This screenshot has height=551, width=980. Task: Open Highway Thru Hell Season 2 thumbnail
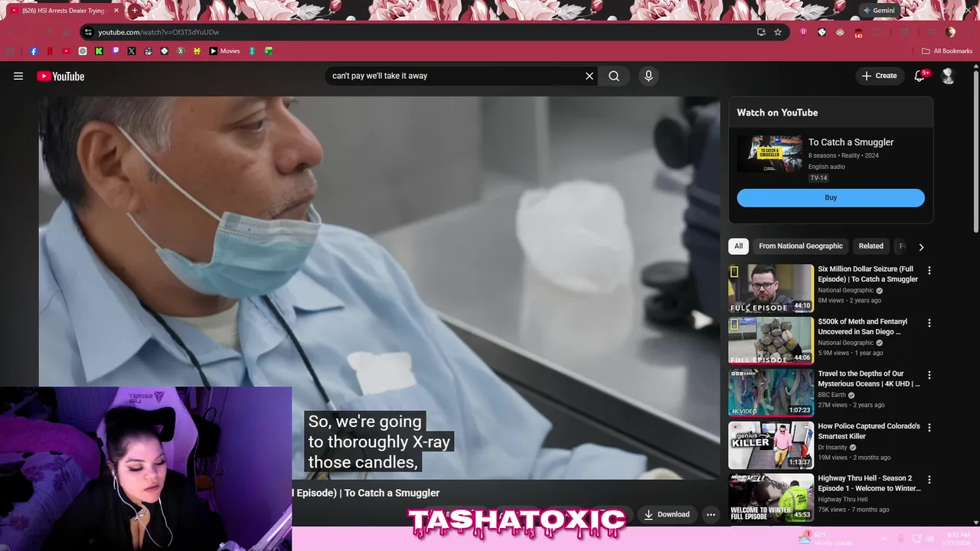[x=771, y=498]
